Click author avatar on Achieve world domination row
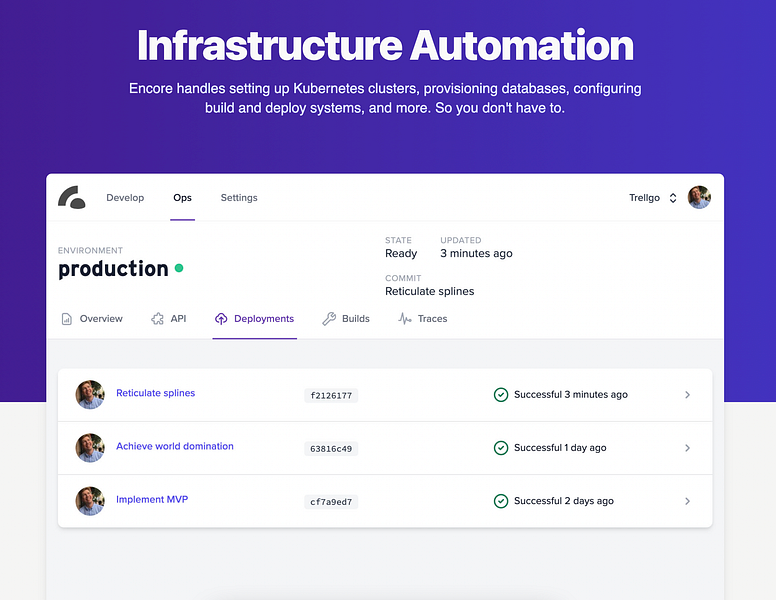776x600 pixels. tap(90, 448)
